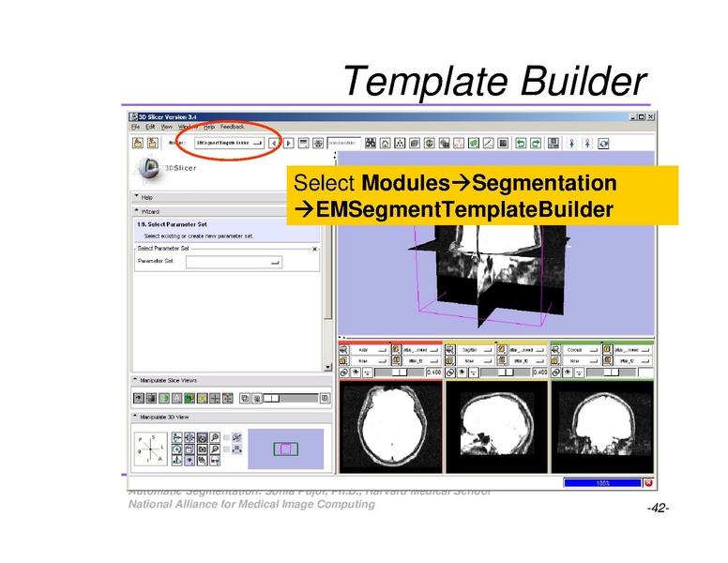Open the Models module green sphere icon
The image size is (728, 563).
[430, 143]
